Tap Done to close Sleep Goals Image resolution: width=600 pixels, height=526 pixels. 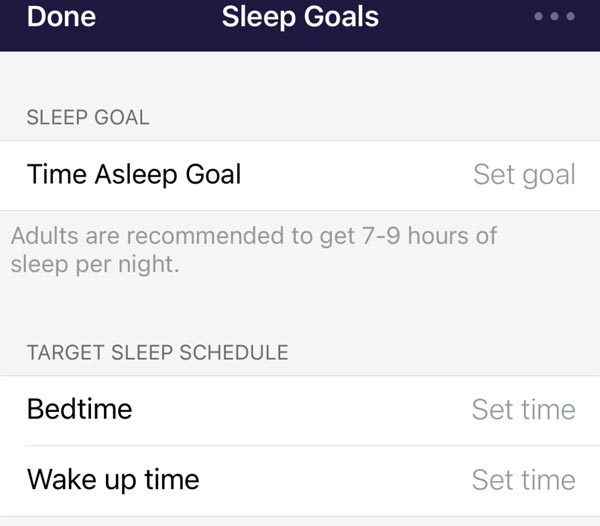point(61,17)
